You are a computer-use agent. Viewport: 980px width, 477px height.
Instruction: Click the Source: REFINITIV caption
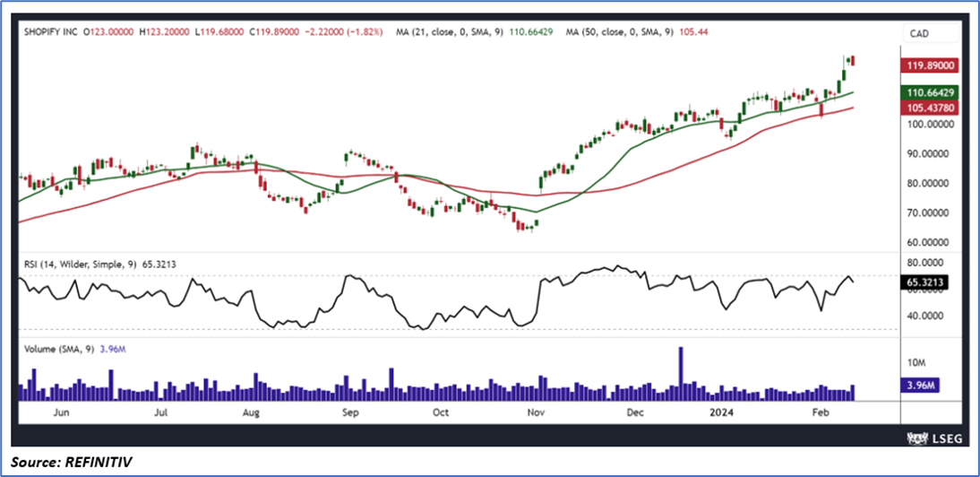click(x=72, y=463)
